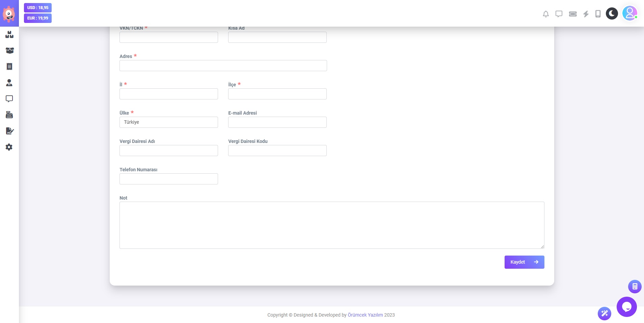Focus the Adres input field
Screen dimensions: 644x323
click(x=223, y=65)
